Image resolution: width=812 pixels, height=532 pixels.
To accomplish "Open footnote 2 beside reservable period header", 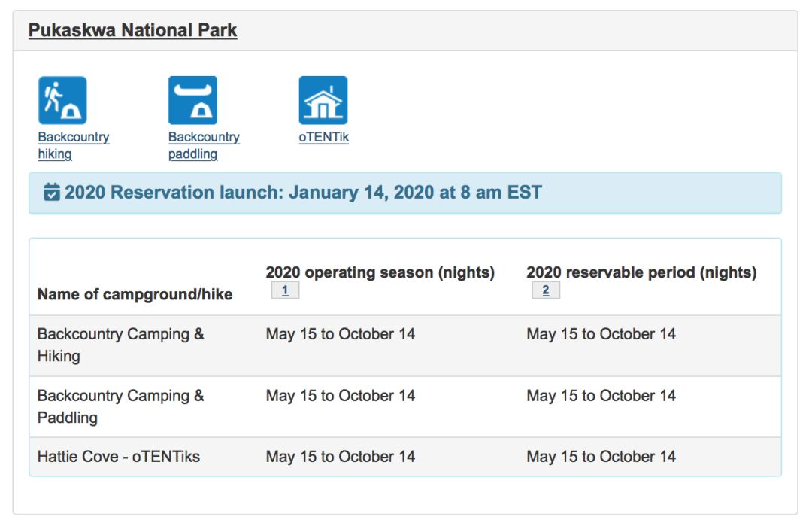I will 546,290.
